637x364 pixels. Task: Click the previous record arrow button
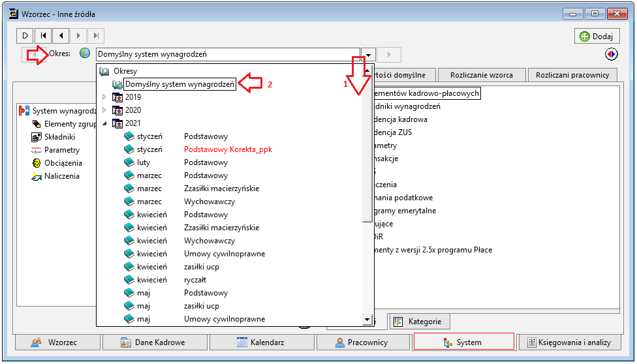tap(61, 36)
